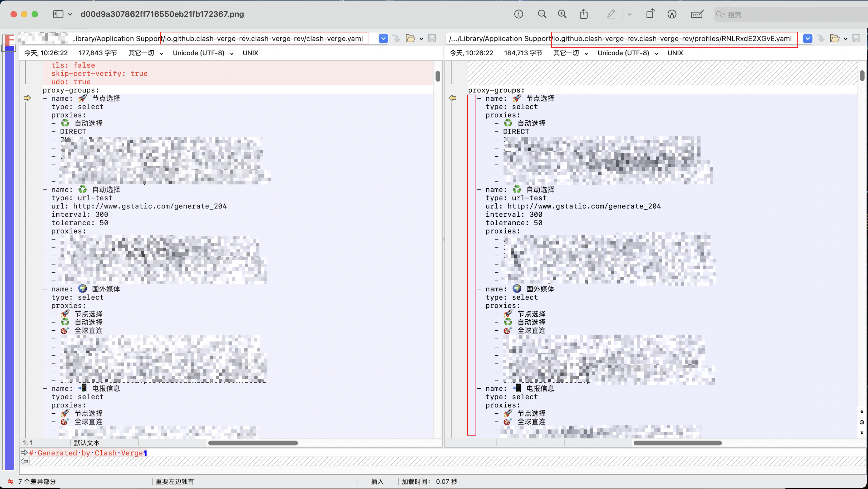Open the right pane 其它一切 dropdown

click(x=570, y=53)
